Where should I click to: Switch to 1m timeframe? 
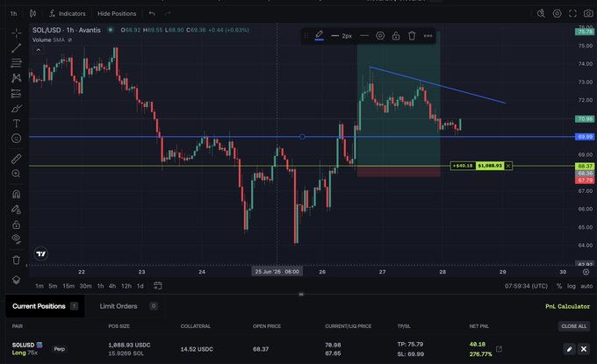click(40, 286)
